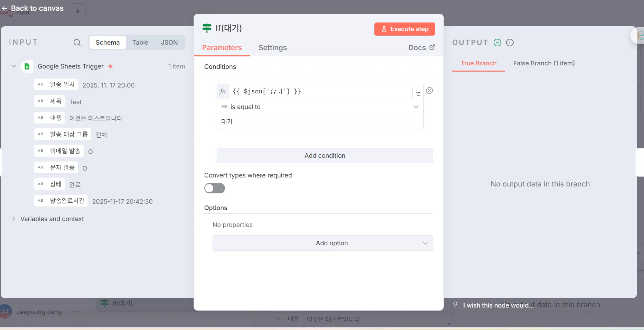644x330 pixels.
Task: Click the If(대기) node title
Action: 229,28
